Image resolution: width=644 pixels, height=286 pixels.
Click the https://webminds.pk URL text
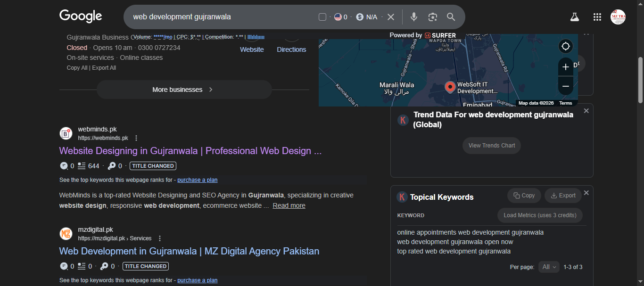pos(103,138)
